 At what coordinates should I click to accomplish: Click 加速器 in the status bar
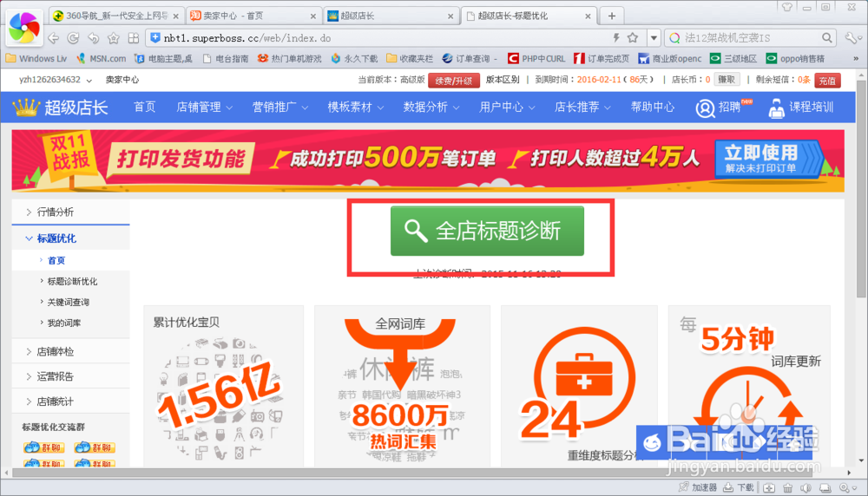[x=698, y=487]
